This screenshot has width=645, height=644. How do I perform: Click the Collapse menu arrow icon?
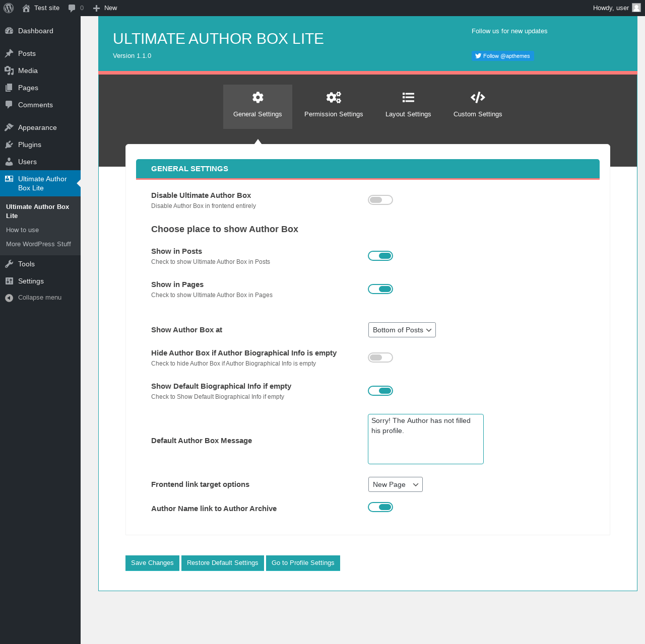[9, 298]
